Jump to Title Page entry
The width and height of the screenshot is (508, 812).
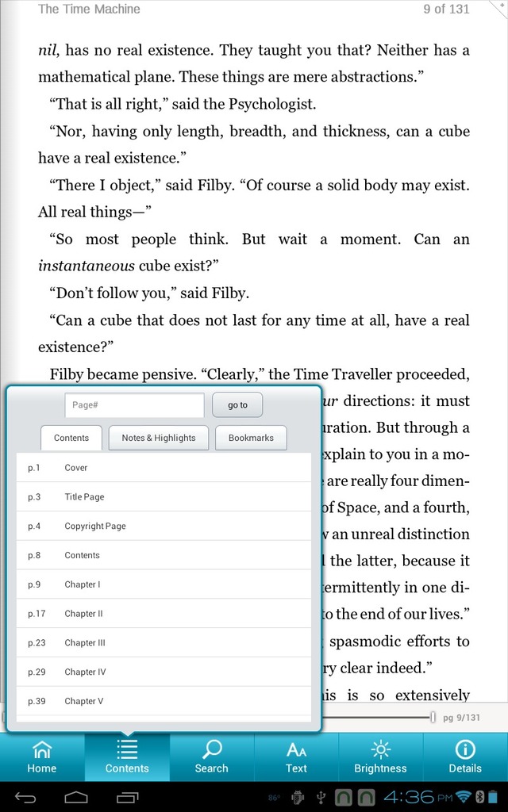pyautogui.click(x=164, y=496)
